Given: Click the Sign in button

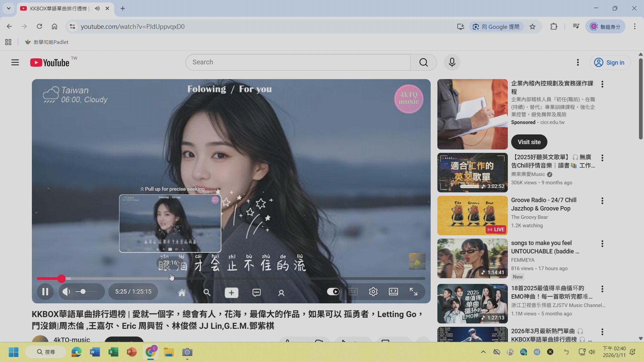Looking at the screenshot, I should pyautogui.click(x=610, y=62).
